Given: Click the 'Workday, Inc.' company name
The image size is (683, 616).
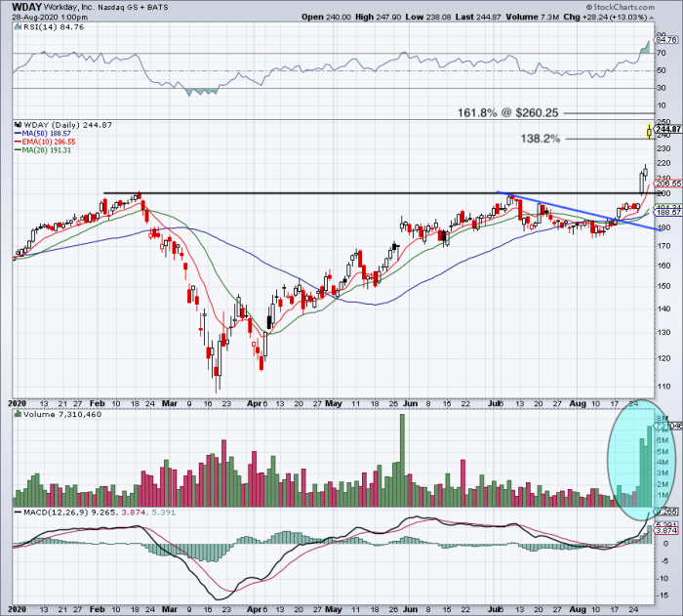Looking at the screenshot, I should (x=69, y=8).
